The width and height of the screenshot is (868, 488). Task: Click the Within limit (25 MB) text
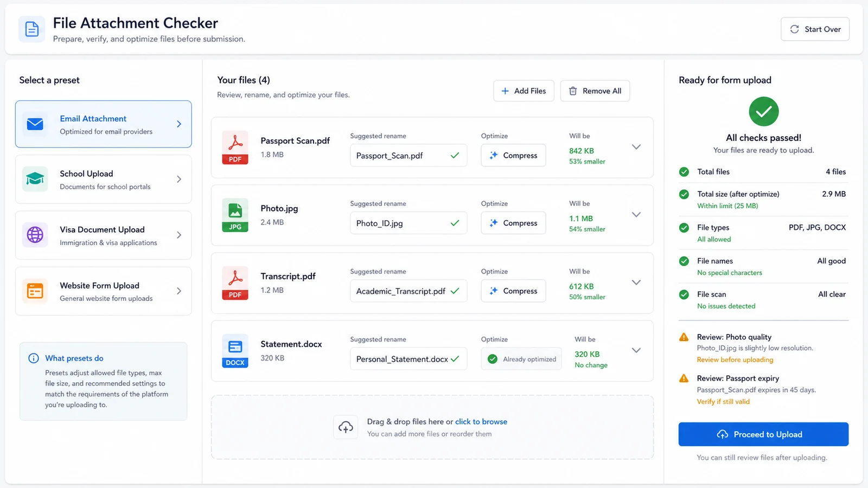click(x=727, y=206)
